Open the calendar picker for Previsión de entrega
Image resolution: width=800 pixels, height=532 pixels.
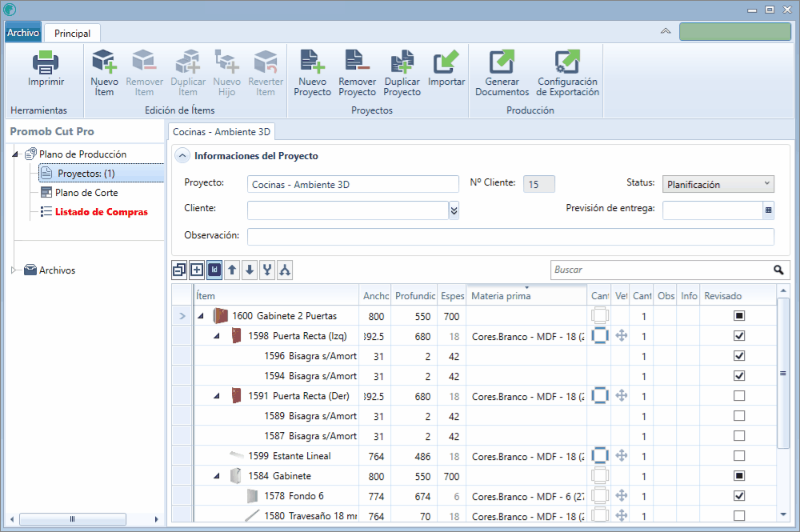coord(768,210)
